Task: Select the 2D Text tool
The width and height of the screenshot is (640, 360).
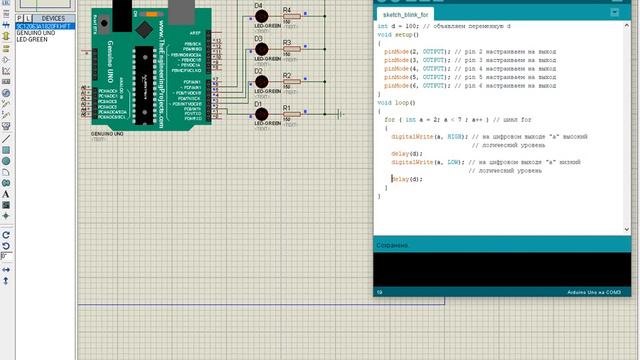Action: pos(6,194)
